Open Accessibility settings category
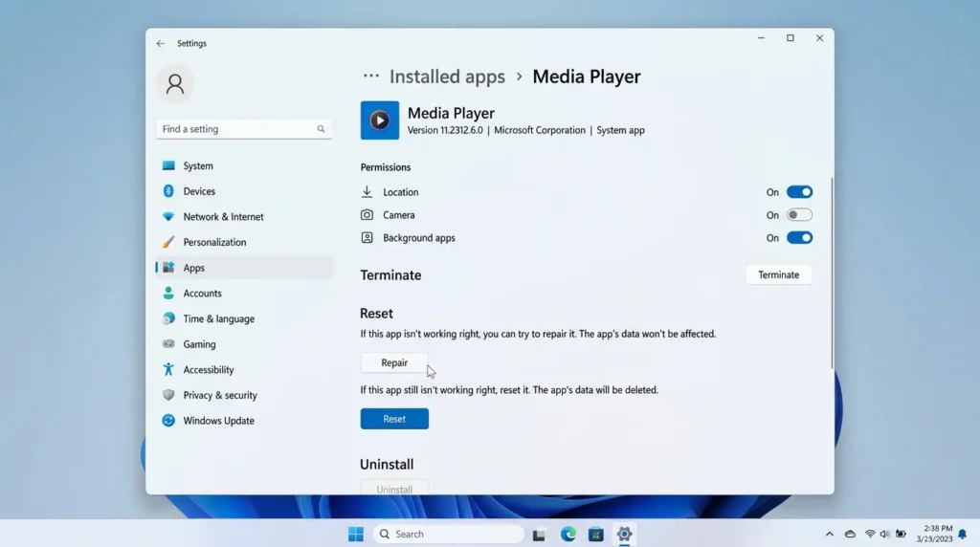 coord(244,370)
